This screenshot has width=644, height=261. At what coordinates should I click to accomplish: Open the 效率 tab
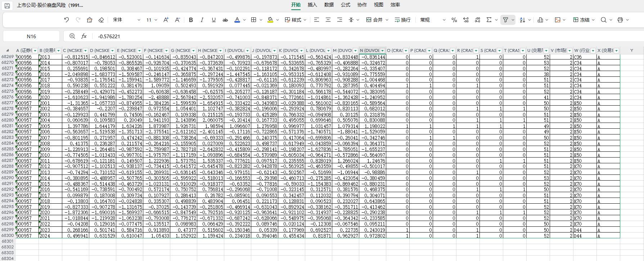(395, 5)
